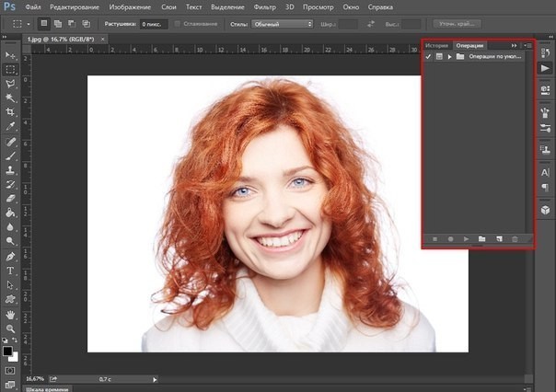Select the Brush tool

click(x=10, y=156)
